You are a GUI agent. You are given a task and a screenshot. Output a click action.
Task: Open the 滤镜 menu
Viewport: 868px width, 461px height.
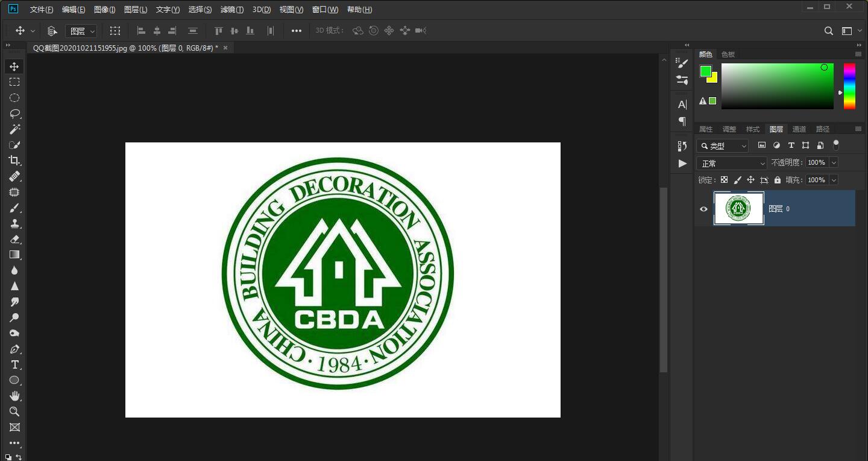tap(231, 10)
